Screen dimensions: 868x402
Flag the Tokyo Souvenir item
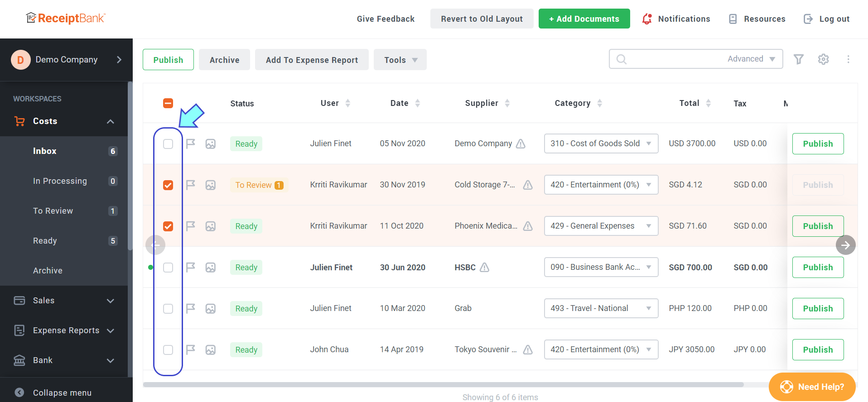point(191,349)
